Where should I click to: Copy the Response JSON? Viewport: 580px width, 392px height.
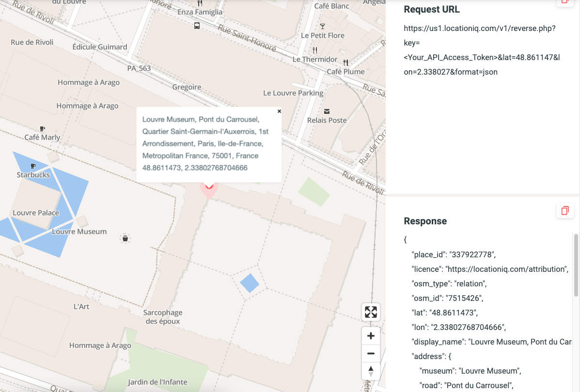point(565,210)
